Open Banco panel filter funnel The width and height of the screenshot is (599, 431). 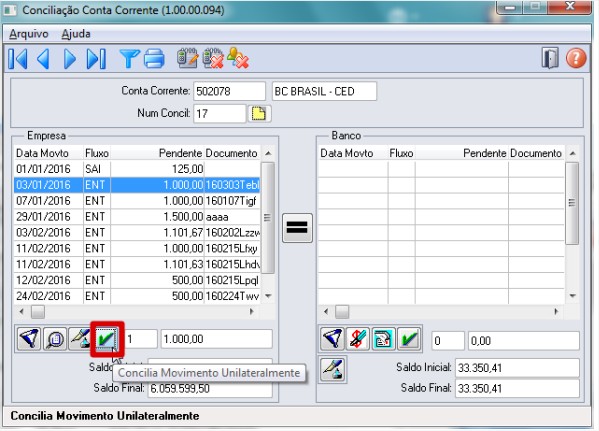click(x=332, y=339)
